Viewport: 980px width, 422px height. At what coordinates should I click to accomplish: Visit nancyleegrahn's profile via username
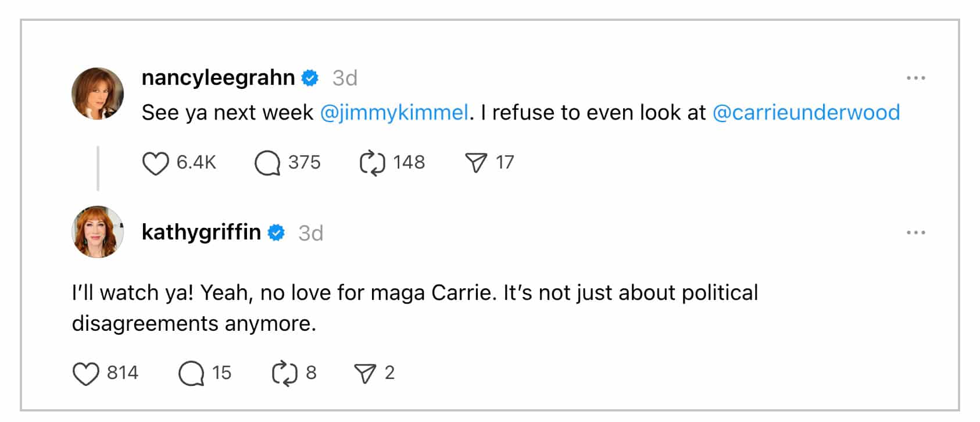pyautogui.click(x=218, y=78)
